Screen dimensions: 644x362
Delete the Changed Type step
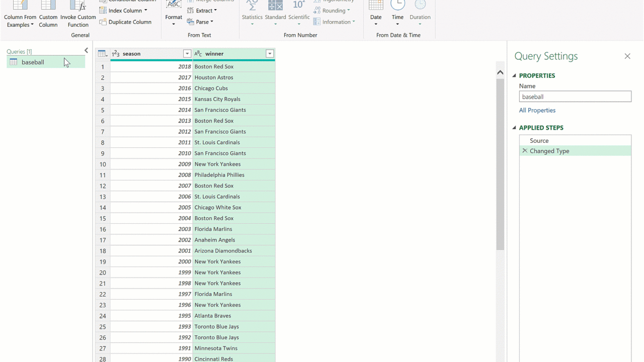[525, 151]
